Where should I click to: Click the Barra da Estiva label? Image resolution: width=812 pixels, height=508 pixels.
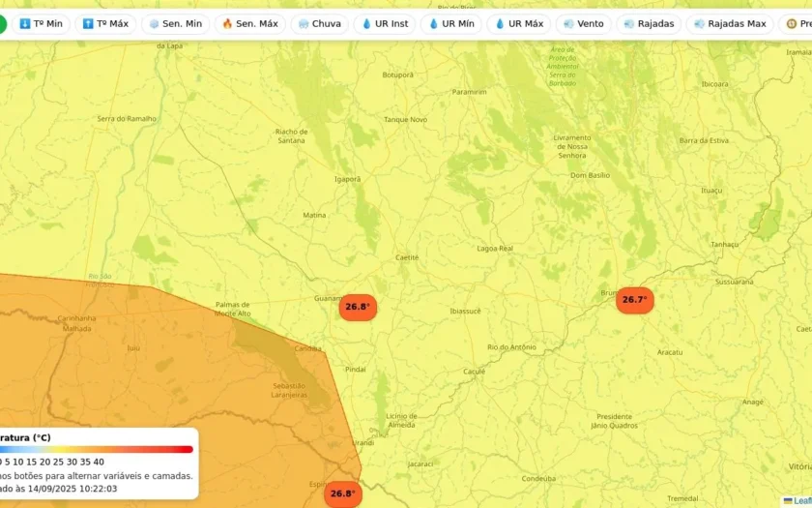(x=704, y=140)
